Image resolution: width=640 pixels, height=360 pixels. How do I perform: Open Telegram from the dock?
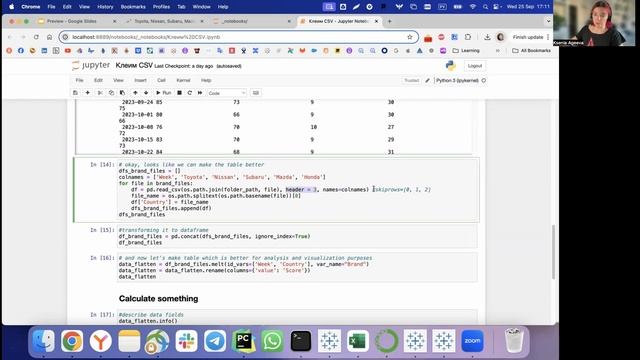pos(215,340)
